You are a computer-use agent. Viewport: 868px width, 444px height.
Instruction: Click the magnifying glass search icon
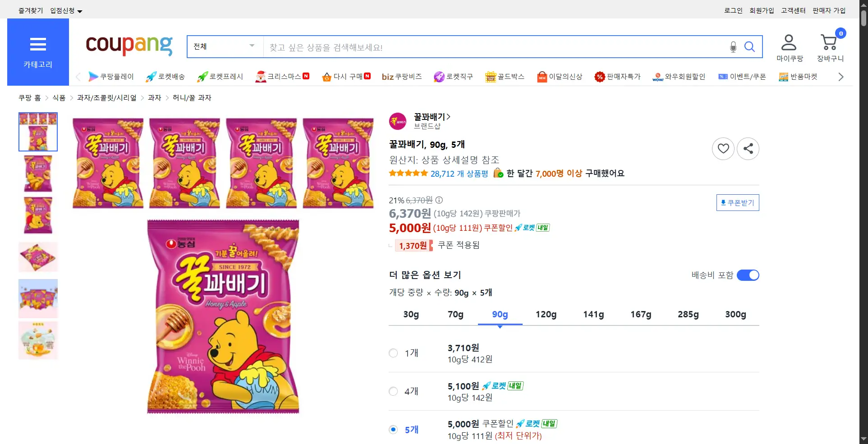749,47
